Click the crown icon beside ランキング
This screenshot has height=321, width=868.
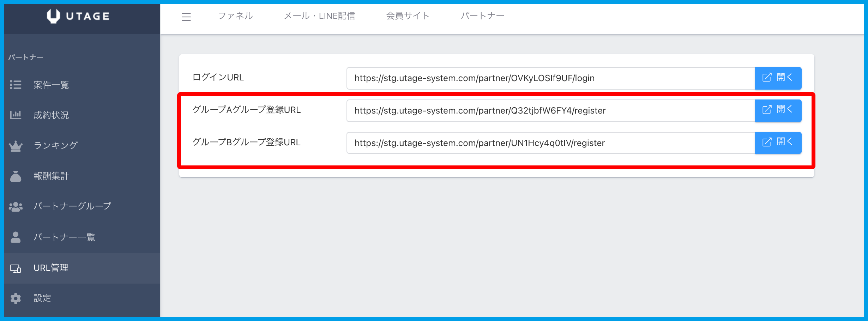[x=16, y=146]
